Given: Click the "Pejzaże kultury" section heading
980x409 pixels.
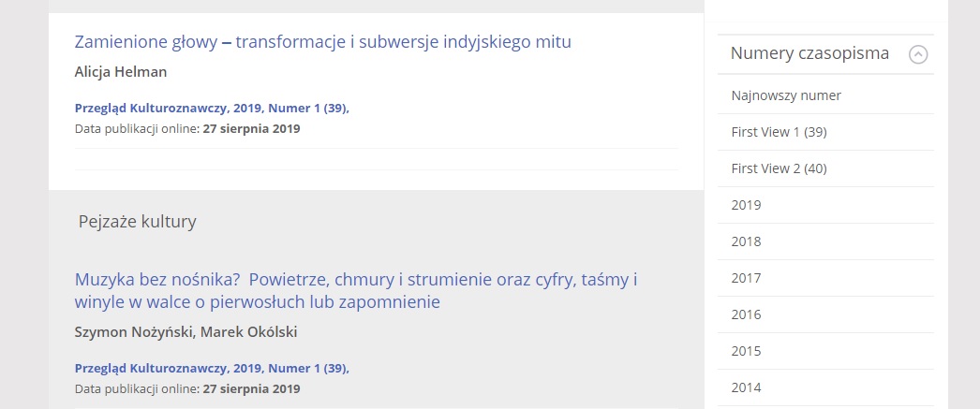Looking at the screenshot, I should [x=137, y=222].
